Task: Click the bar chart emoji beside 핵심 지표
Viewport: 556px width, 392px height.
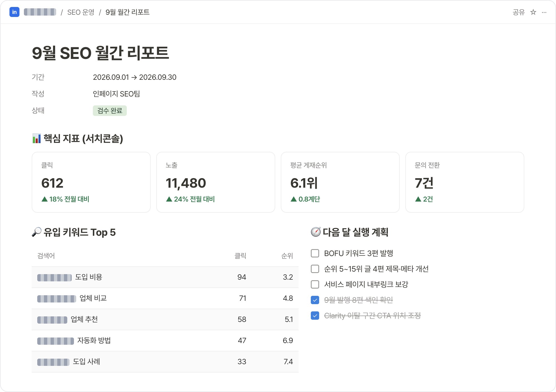Action: [x=36, y=138]
